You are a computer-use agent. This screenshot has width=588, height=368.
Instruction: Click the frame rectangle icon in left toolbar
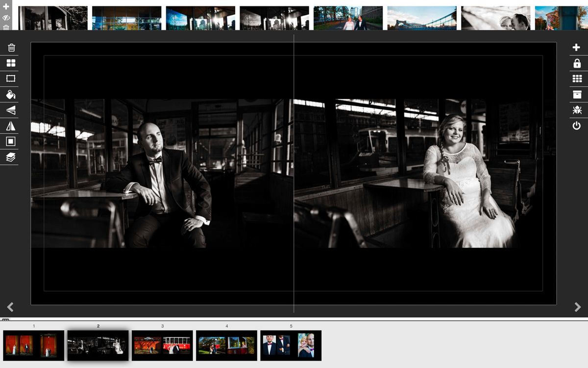tap(11, 79)
